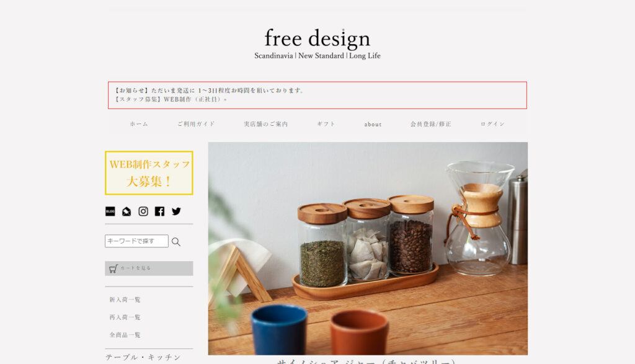
Task: Click the mail newsletter envelope icon
Action: click(x=127, y=211)
